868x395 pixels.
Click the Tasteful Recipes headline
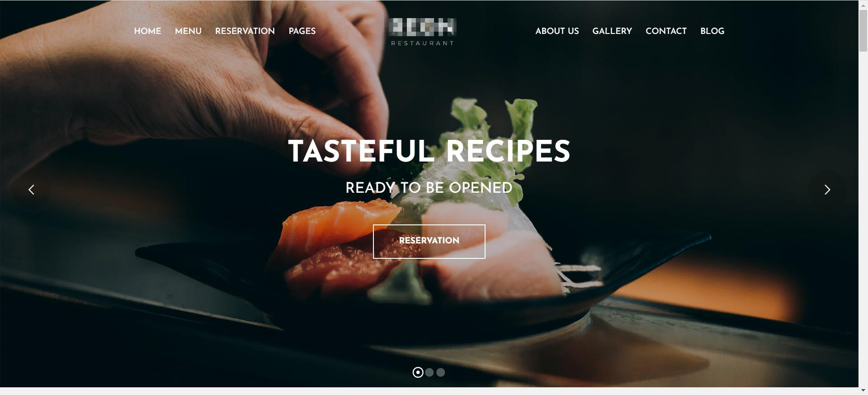[x=429, y=151]
